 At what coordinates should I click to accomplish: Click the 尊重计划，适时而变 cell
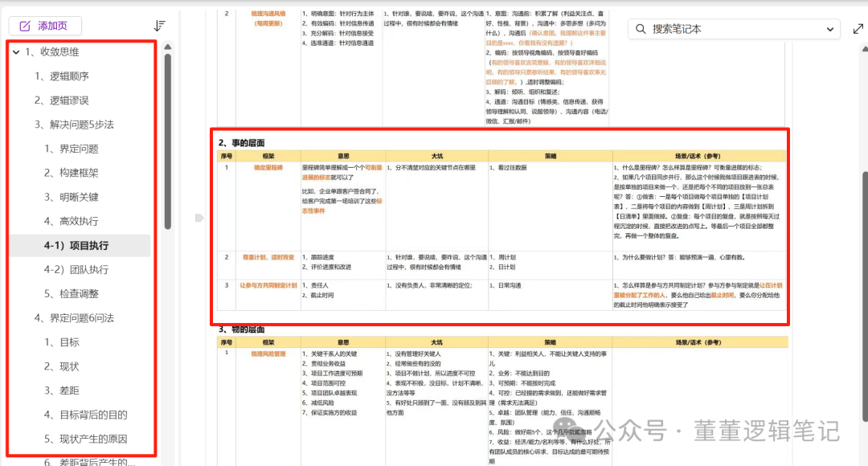[268, 257]
